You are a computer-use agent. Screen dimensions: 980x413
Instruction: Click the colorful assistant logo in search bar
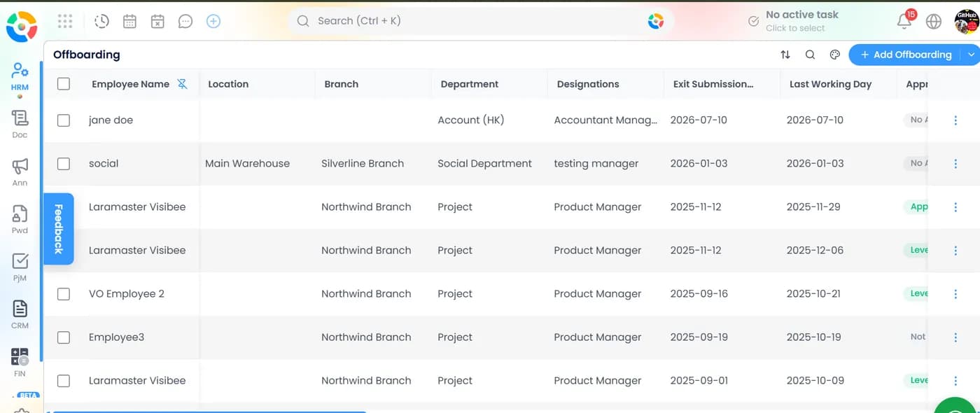[x=656, y=21]
